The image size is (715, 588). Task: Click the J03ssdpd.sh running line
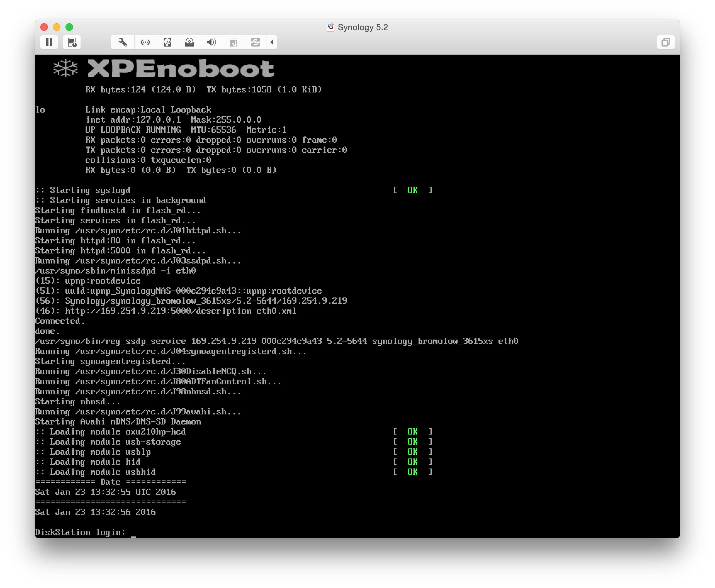click(138, 261)
